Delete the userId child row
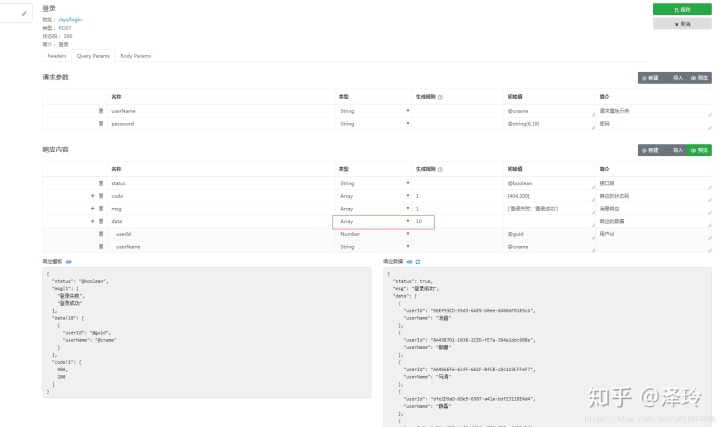The width and height of the screenshot is (720, 427). pyautogui.click(x=101, y=234)
